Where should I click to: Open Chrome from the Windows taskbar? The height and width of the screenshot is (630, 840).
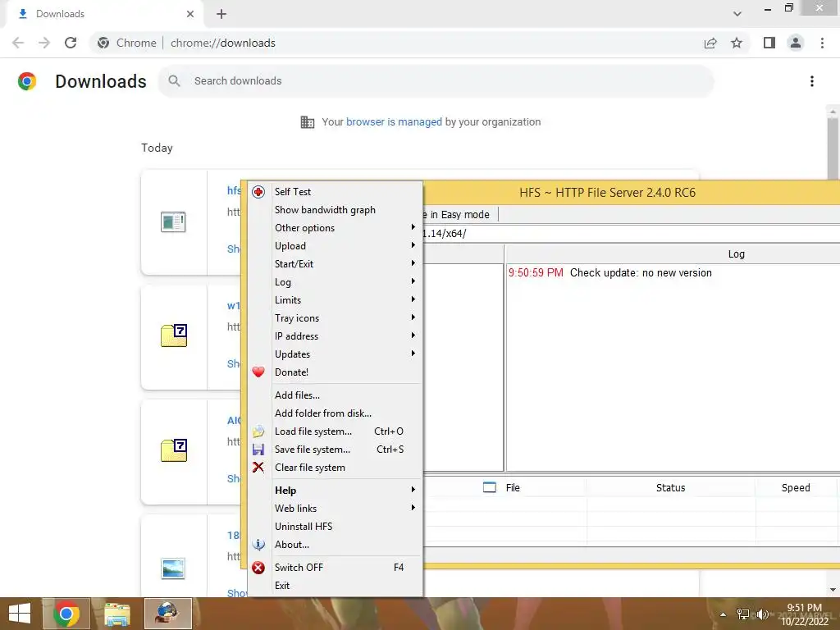pyautogui.click(x=66, y=614)
